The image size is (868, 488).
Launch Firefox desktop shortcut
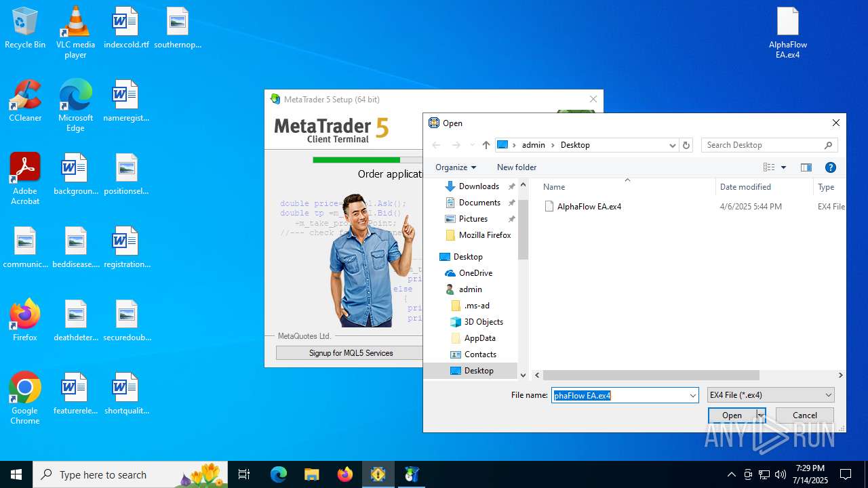tap(25, 321)
